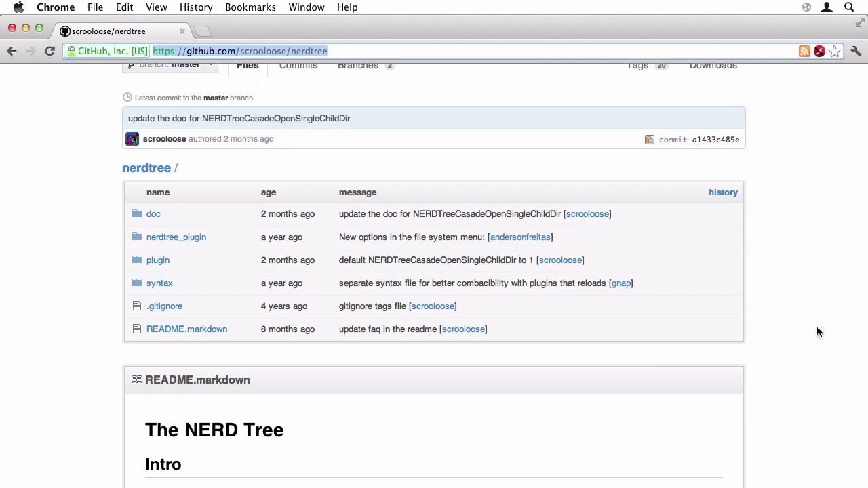The height and width of the screenshot is (488, 868).
Task: Open the scrooloose author profile link
Action: coord(164,139)
